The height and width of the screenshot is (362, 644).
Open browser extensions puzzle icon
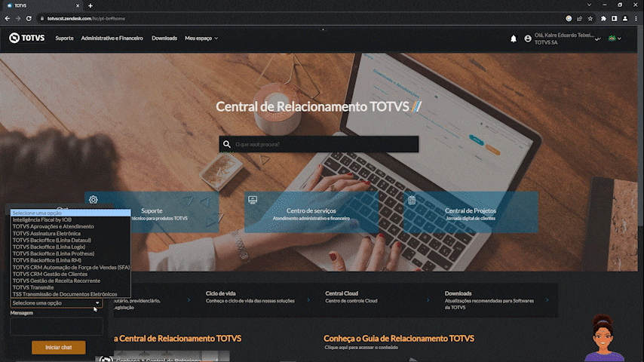coord(603,19)
